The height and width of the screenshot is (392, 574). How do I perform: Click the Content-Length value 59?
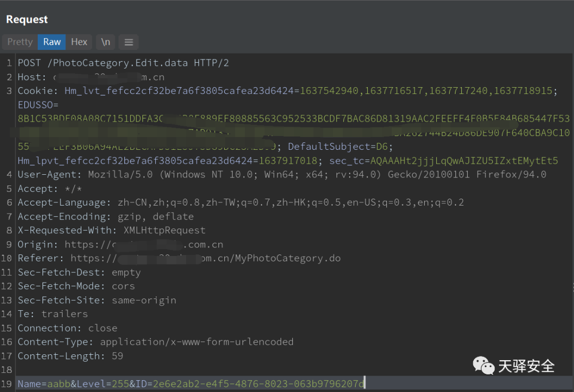pyautogui.click(x=117, y=356)
